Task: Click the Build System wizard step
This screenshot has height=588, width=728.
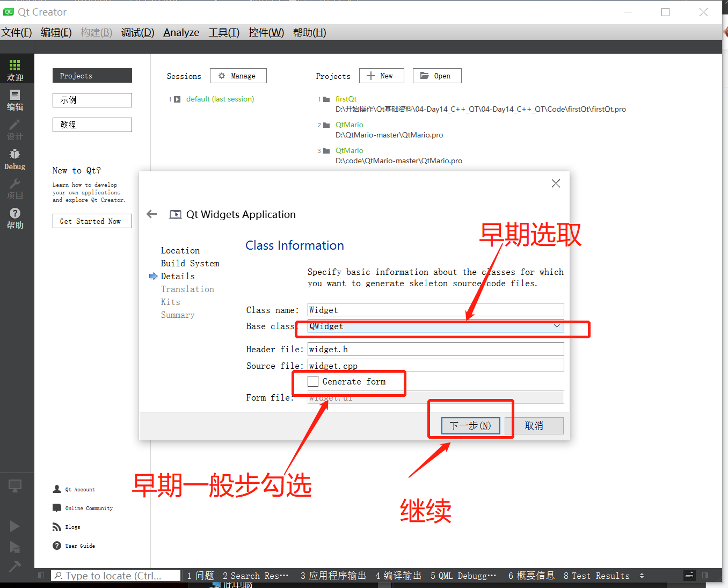Action: (190, 263)
